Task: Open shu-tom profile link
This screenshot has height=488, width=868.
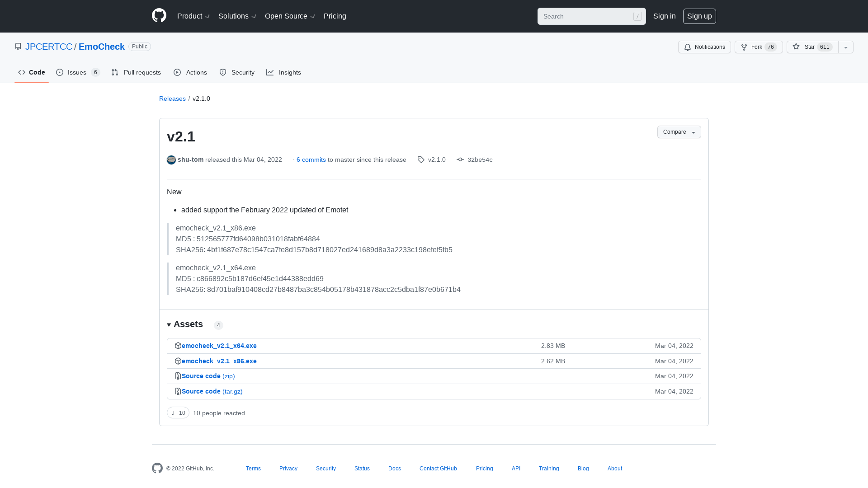Action: coord(190,160)
